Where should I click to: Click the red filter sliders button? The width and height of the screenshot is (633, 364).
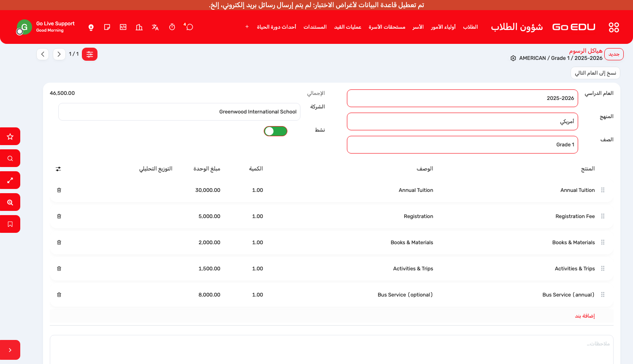(89, 54)
